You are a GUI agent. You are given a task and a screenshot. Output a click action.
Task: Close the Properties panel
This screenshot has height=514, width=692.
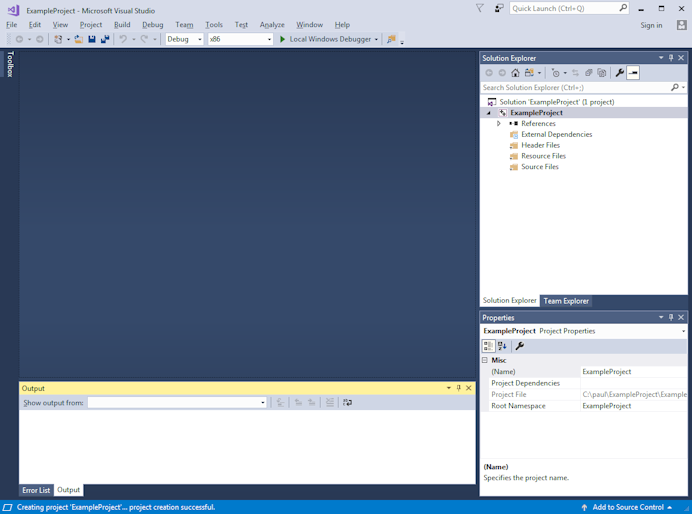681,317
